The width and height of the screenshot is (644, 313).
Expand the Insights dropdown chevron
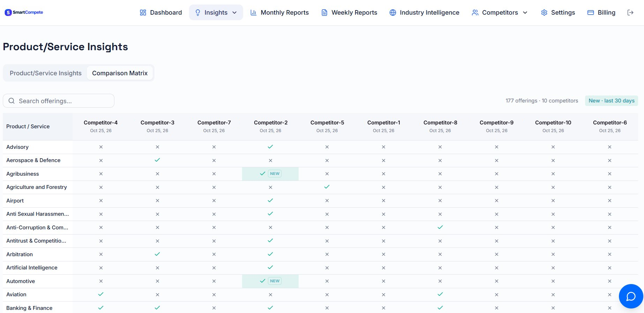click(x=234, y=13)
